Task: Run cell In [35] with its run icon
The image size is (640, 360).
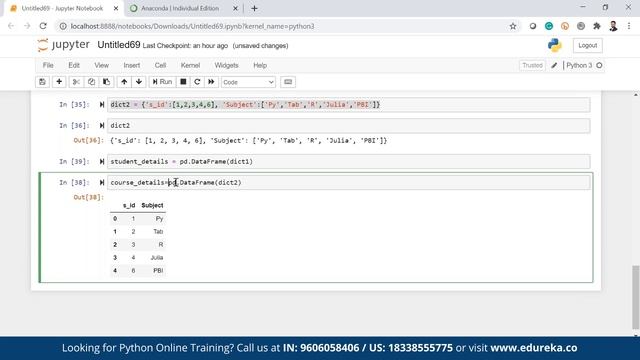Action: tap(102, 105)
